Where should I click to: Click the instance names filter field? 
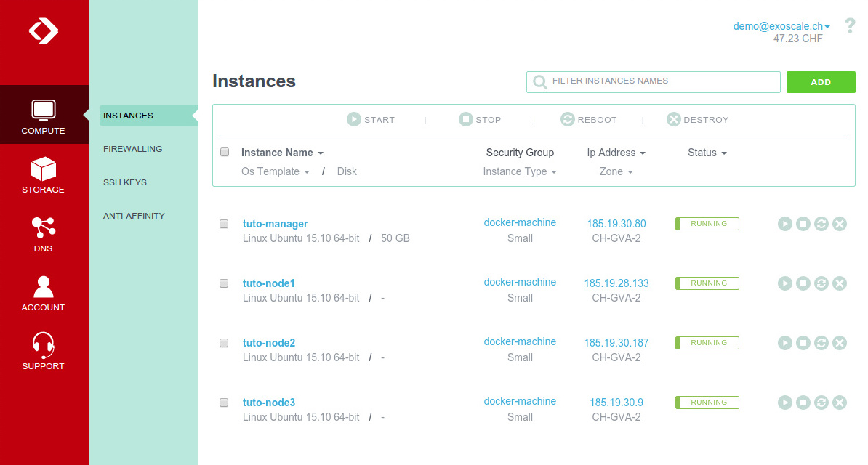653,81
